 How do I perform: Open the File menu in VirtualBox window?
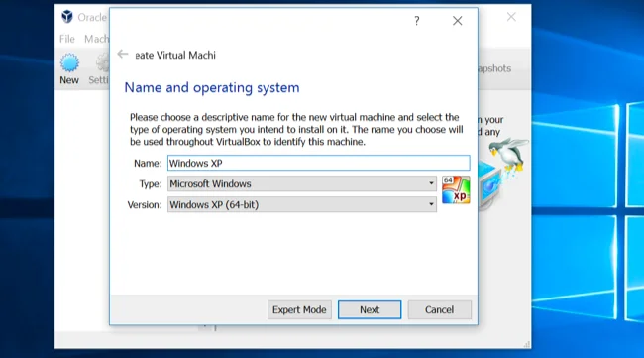(67, 39)
